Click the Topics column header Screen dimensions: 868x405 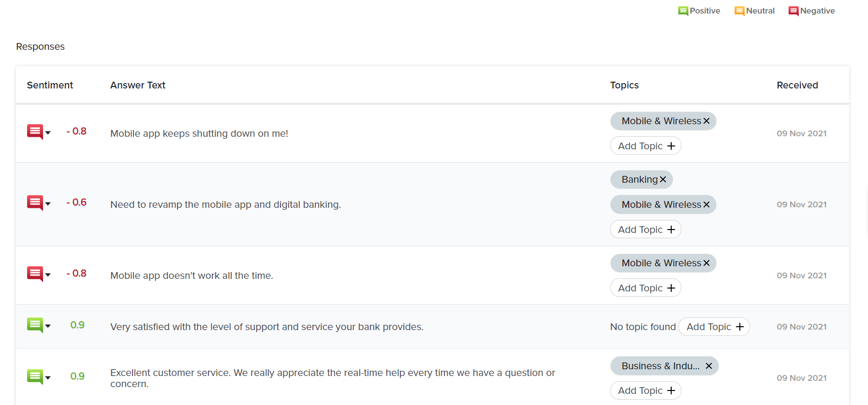624,85
